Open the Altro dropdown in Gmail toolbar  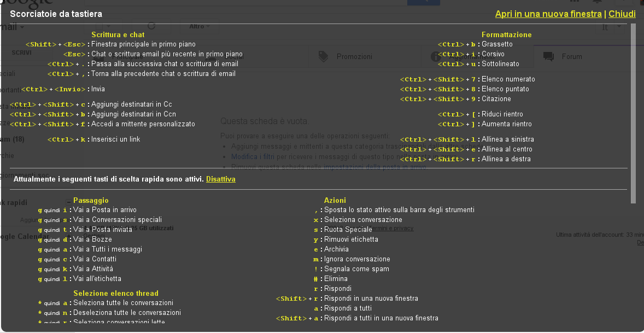(200, 26)
